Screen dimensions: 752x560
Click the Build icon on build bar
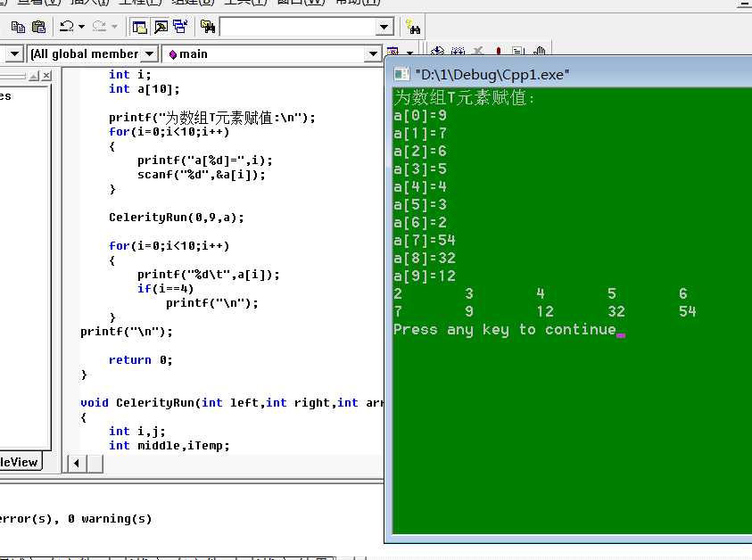tap(458, 51)
